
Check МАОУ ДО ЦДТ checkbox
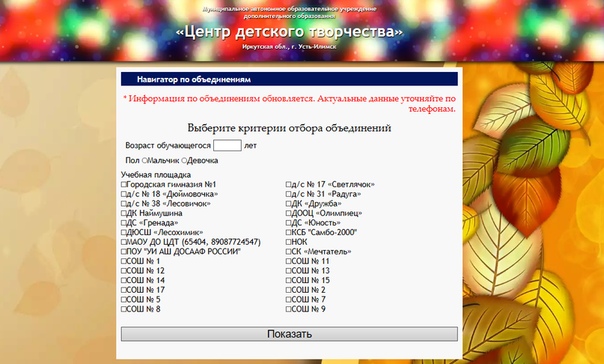coord(124,242)
